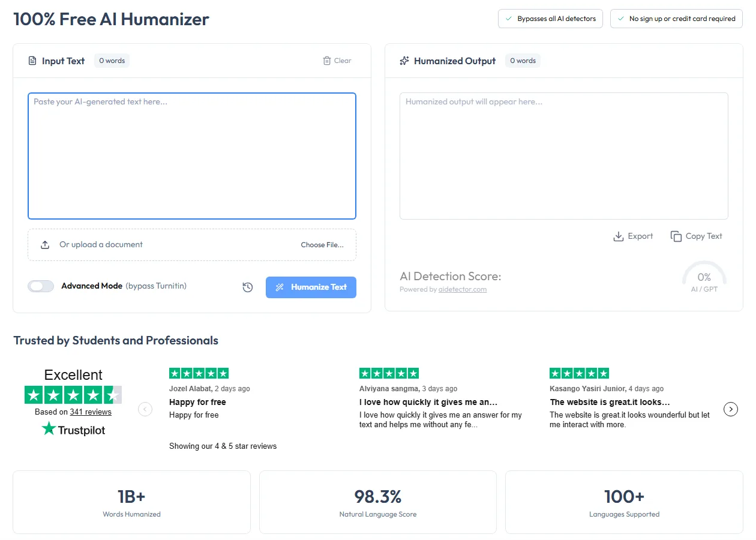
Task: Click the Humanized Output sparkle icon
Action: (x=404, y=61)
